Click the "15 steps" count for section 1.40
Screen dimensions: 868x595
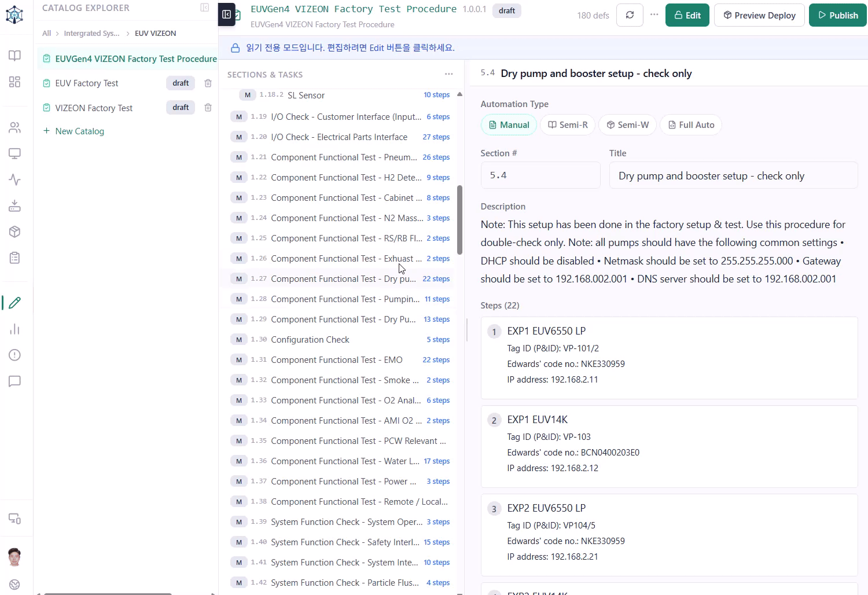437,542
